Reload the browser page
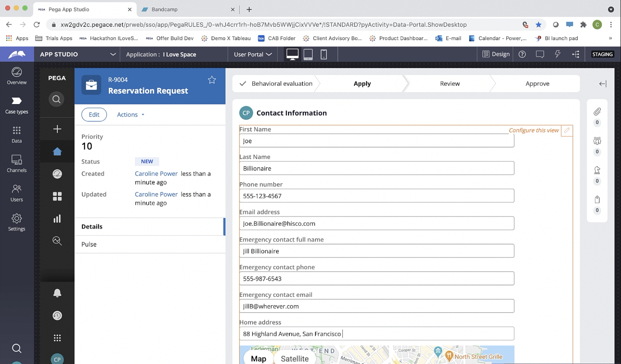621x364 pixels. pyautogui.click(x=37, y=24)
